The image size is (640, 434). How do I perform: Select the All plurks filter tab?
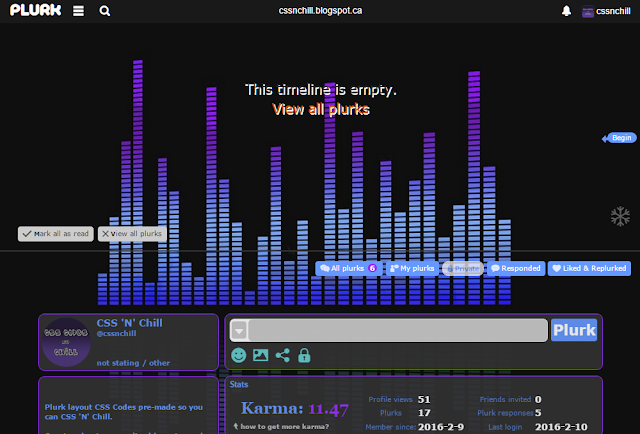tap(349, 268)
